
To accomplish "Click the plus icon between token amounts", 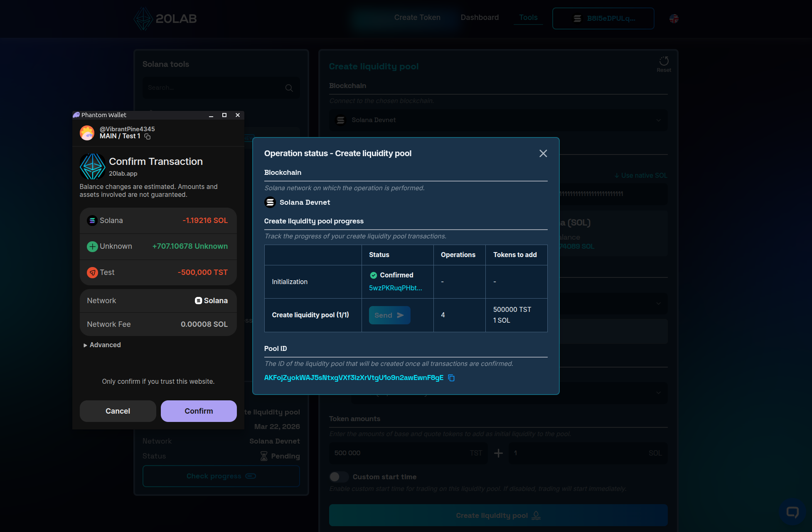I will [498, 454].
